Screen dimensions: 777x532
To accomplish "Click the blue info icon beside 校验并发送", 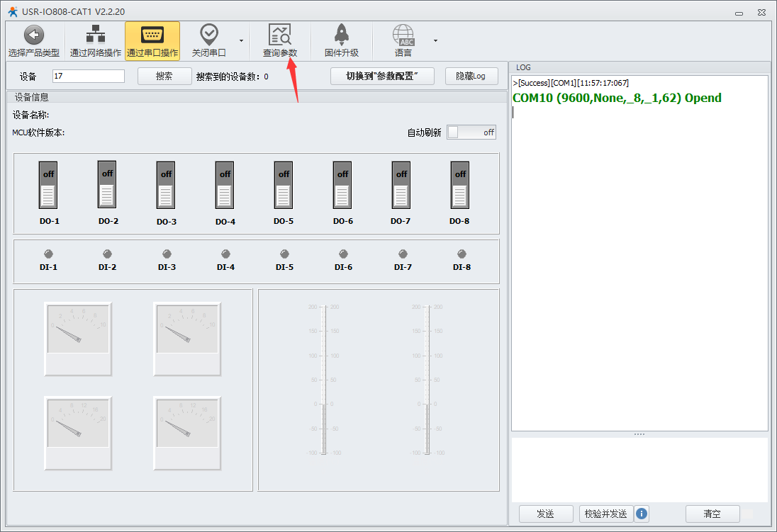I will 642,514.
